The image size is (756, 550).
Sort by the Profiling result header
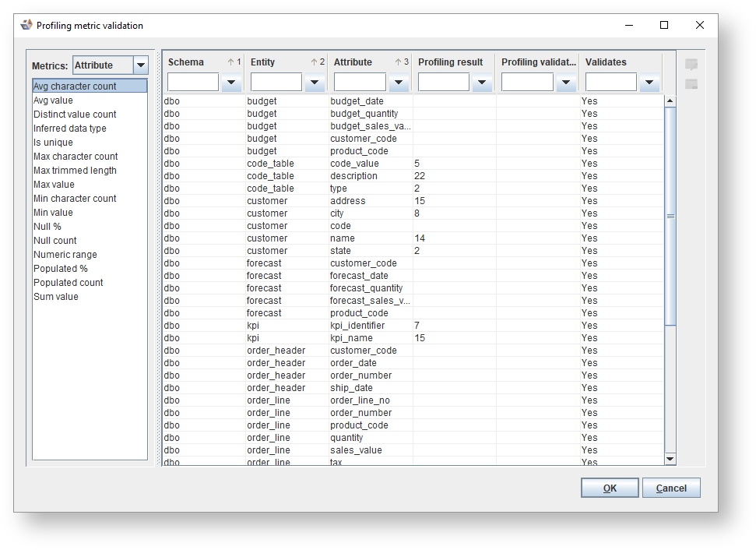(x=454, y=62)
